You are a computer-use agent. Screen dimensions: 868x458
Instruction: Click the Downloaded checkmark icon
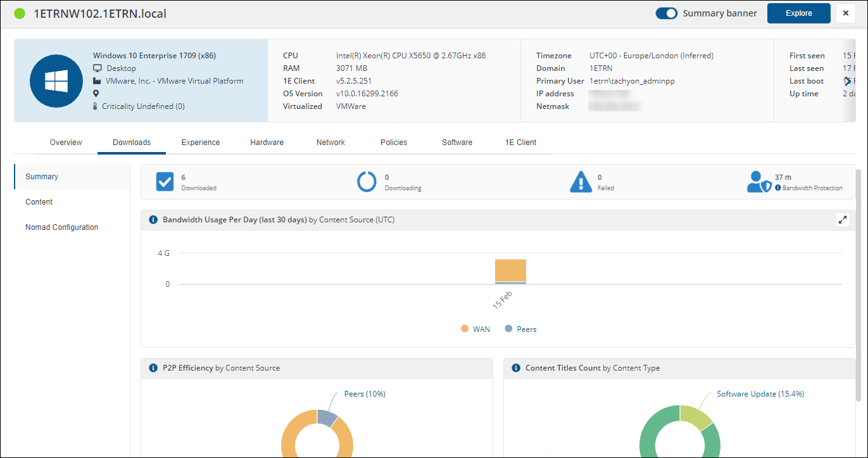pyautogui.click(x=165, y=182)
